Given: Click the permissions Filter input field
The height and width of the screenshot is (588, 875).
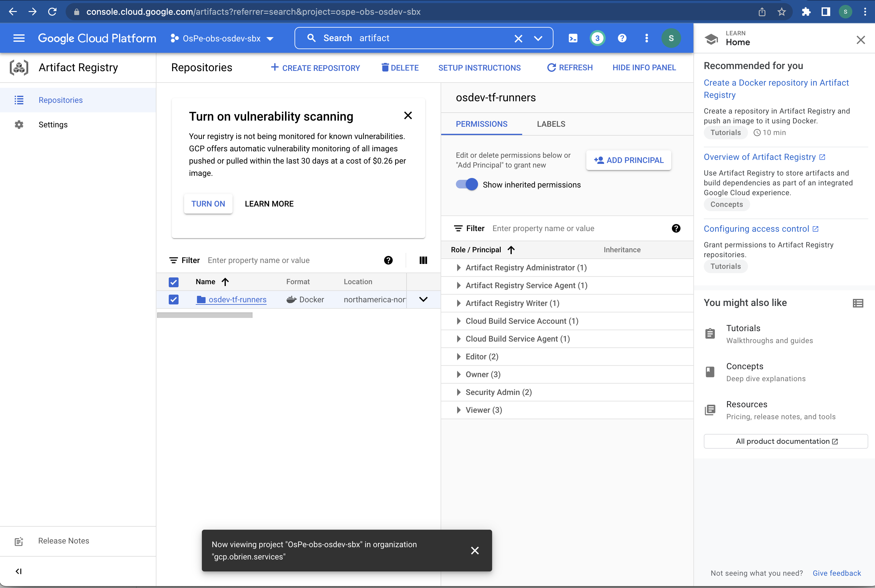Looking at the screenshot, I should [577, 228].
